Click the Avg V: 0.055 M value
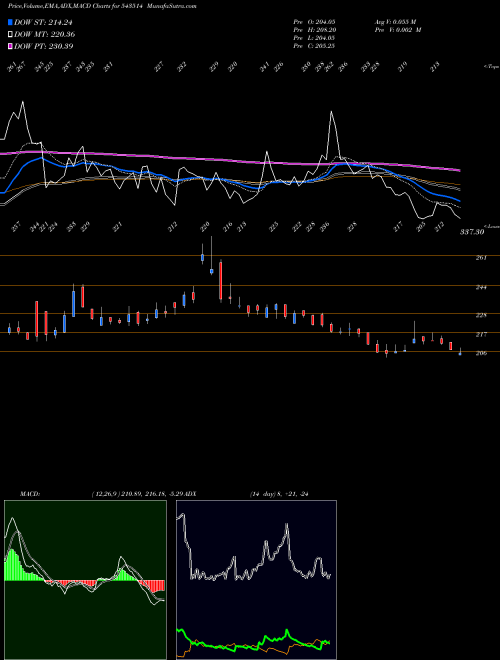Screen dimensions: 500x660 (395, 22)
